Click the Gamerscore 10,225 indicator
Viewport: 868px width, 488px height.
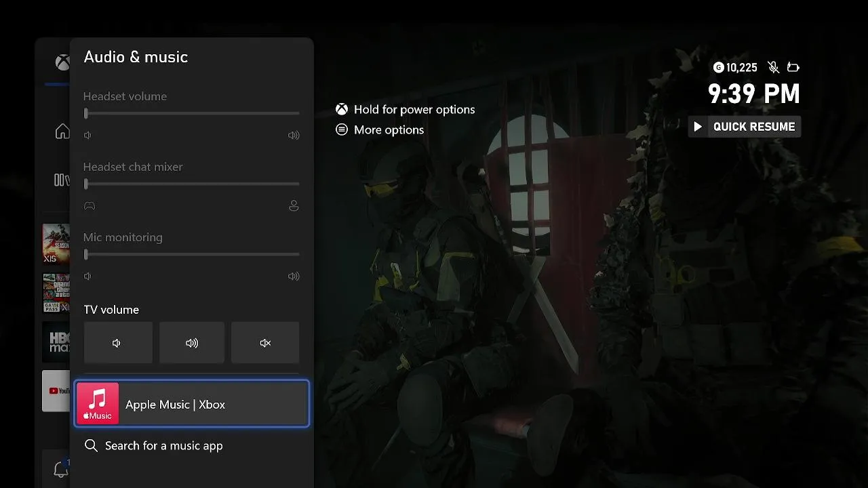pos(735,67)
